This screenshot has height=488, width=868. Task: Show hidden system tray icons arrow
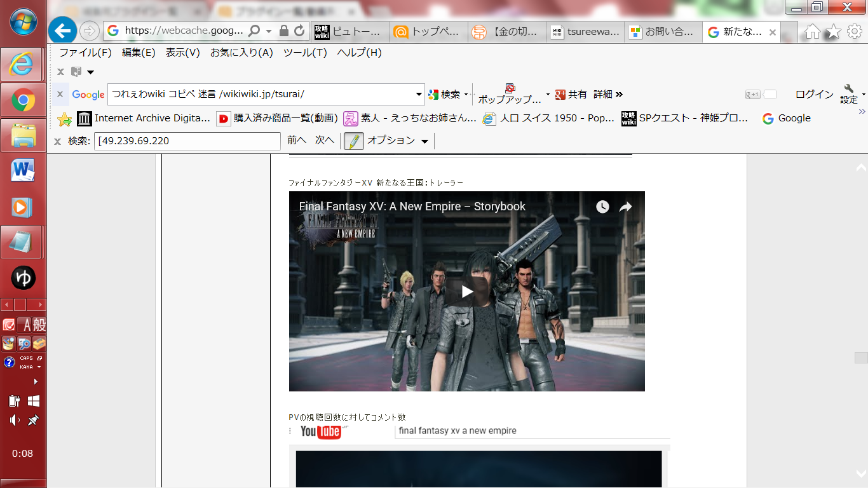36,382
